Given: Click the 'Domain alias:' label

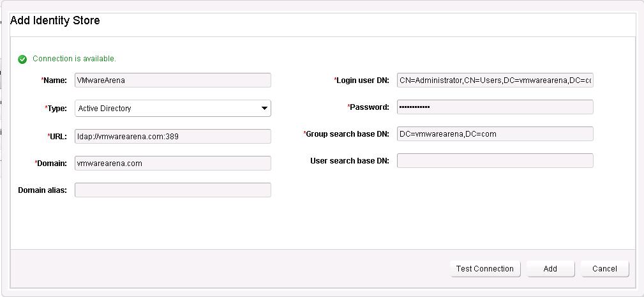Looking at the screenshot, I should 42,190.
